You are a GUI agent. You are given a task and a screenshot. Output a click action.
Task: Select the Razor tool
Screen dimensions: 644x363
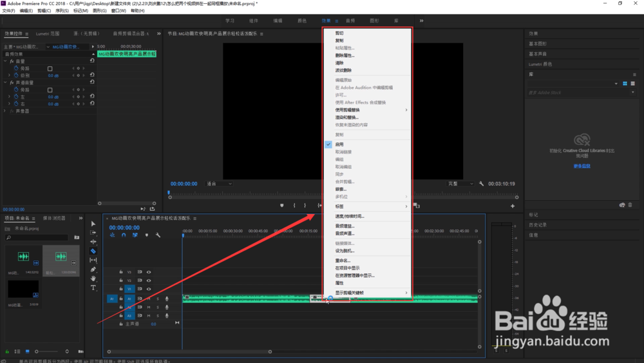pos(93,251)
